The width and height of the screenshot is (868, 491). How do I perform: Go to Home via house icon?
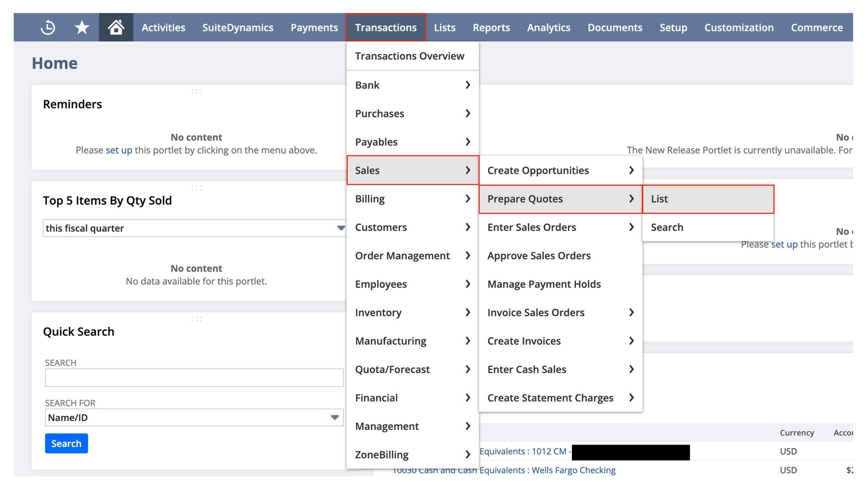(x=116, y=28)
